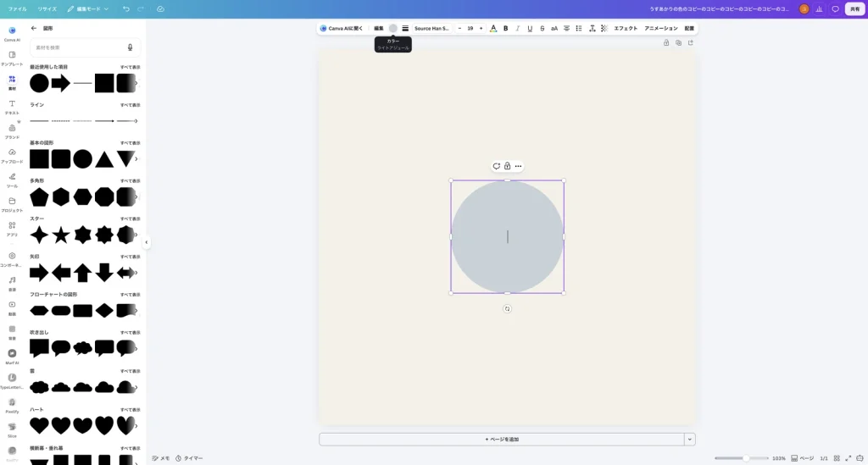Open the ブランド brand panel

pyautogui.click(x=12, y=131)
